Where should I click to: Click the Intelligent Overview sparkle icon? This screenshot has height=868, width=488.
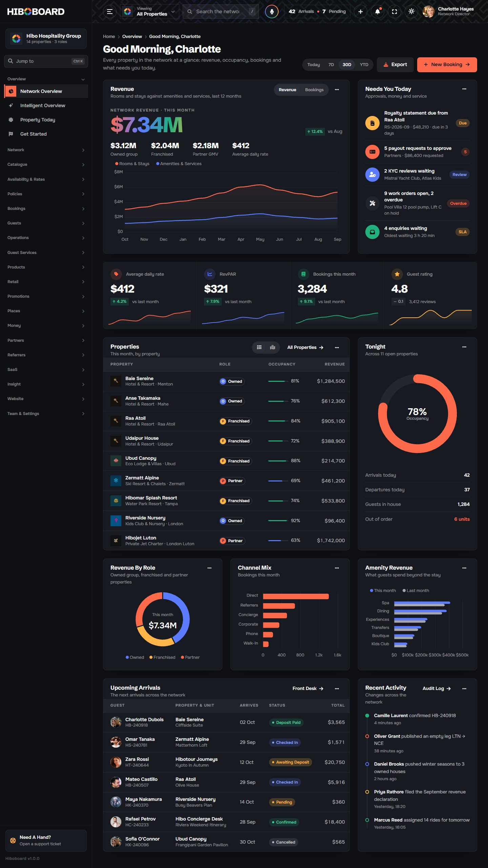click(11, 105)
